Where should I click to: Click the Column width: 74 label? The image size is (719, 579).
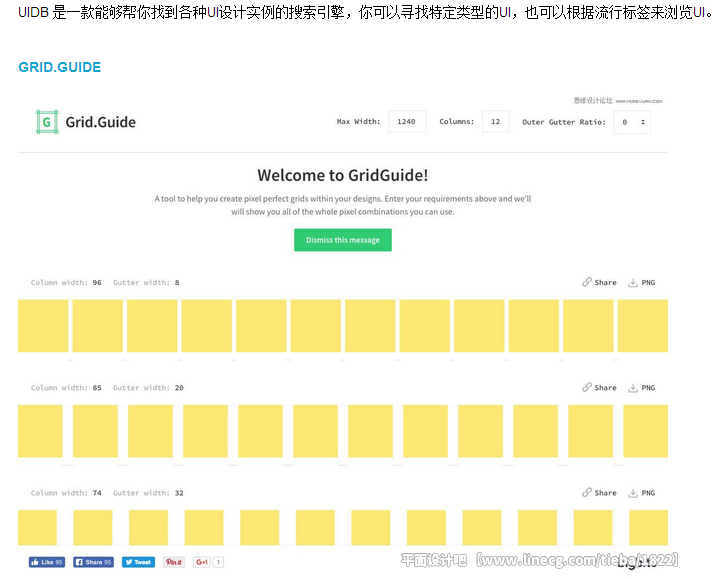click(x=66, y=493)
